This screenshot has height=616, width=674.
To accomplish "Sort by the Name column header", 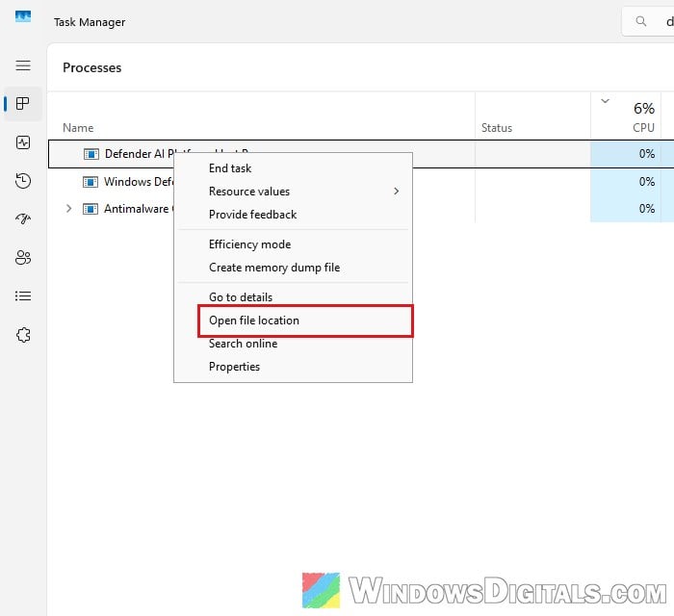I will [x=78, y=128].
